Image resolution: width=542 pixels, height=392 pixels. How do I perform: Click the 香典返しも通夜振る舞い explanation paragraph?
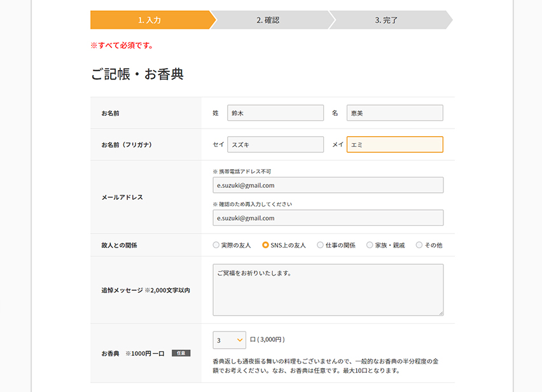pyautogui.click(x=326, y=366)
